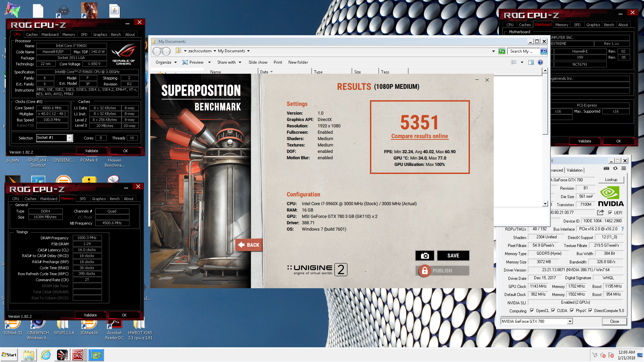Click the Superposition taskbar icon

pos(62,355)
